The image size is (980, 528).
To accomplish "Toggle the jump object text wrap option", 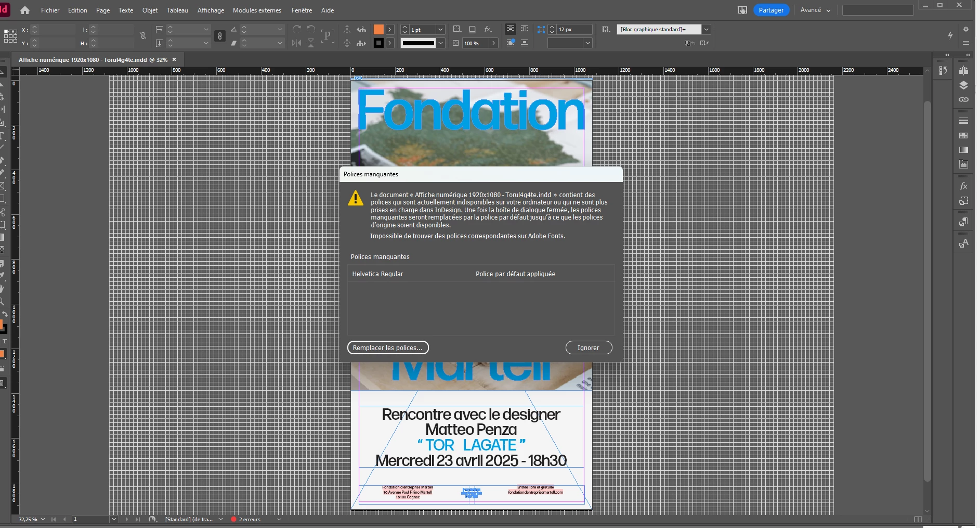I will click(525, 43).
